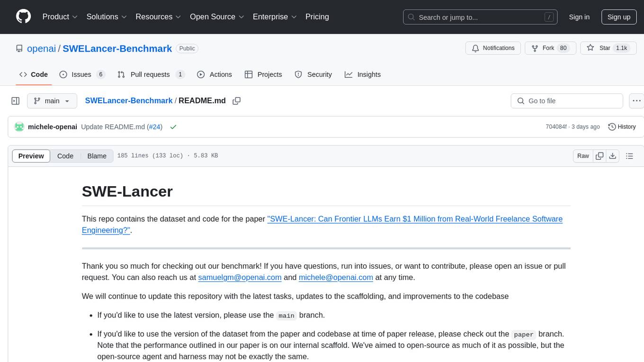Star the SWELancer-Benchmark repository
644x362 pixels.
pos(599,48)
